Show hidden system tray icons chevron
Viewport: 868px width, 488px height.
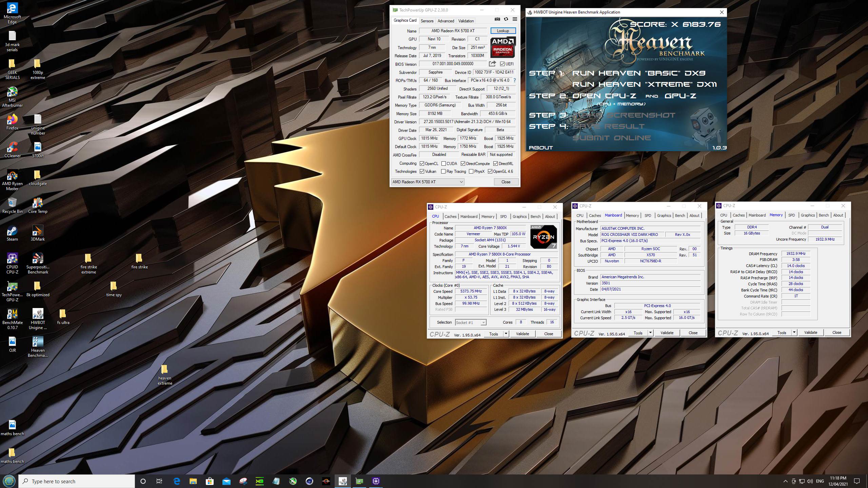(785, 481)
